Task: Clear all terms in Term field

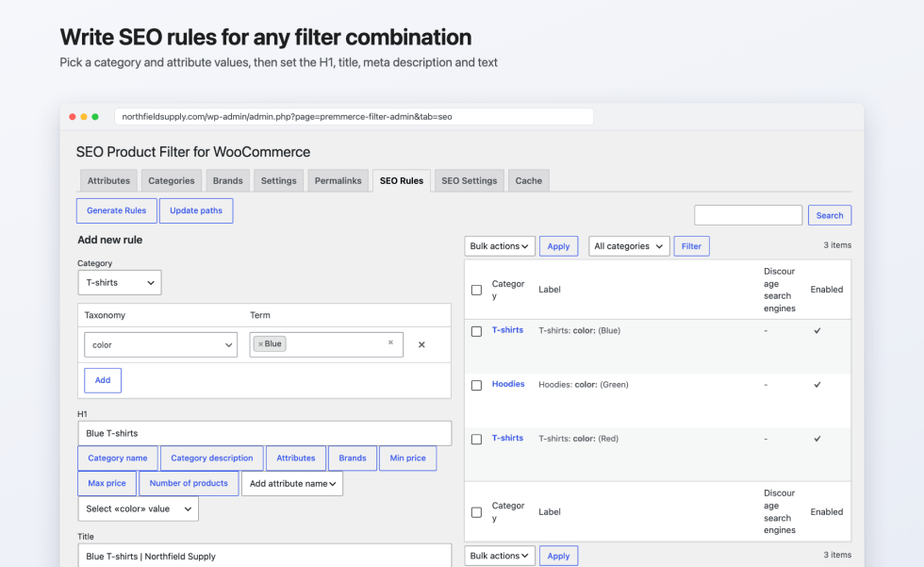Action: pyautogui.click(x=390, y=342)
